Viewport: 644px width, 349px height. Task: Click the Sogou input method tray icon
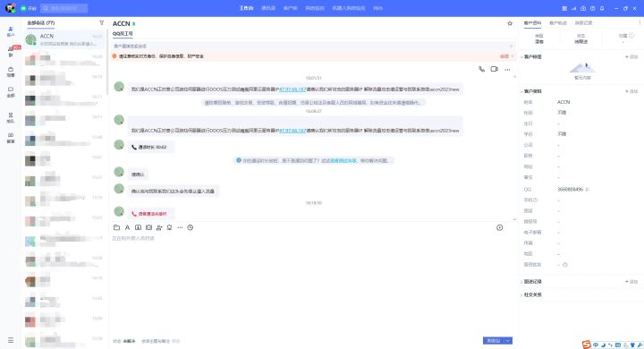pos(586,345)
